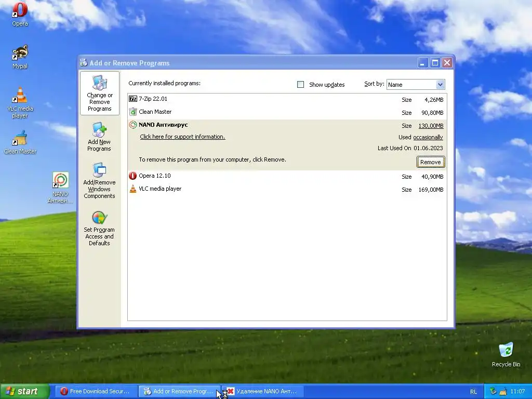Click the VLC cone icon in list

pyautogui.click(x=133, y=189)
